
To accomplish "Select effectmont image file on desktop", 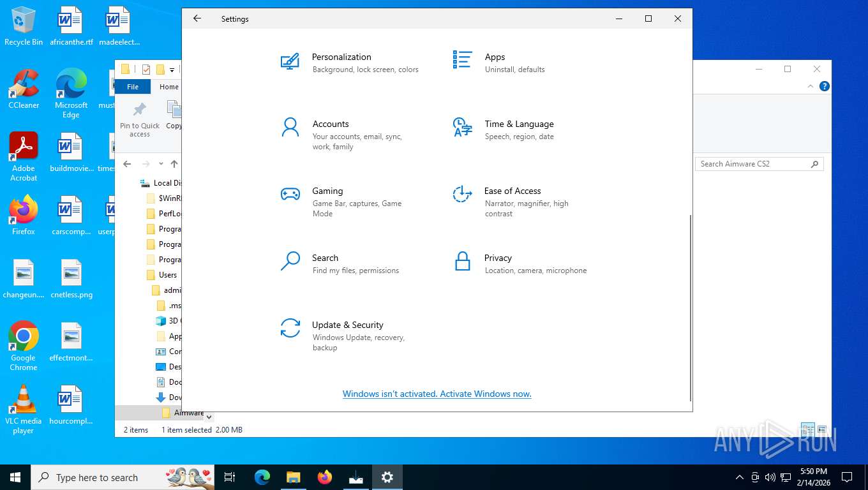I will tap(71, 342).
